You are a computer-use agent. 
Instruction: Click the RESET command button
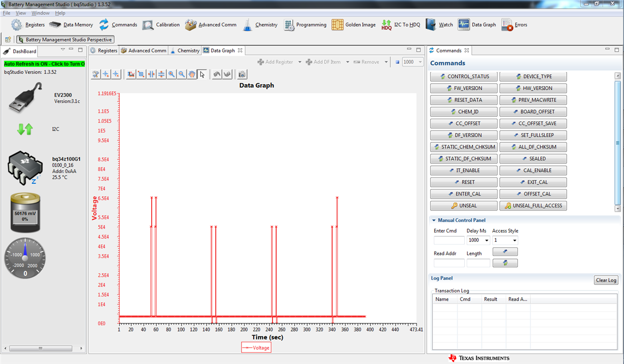coord(463,182)
